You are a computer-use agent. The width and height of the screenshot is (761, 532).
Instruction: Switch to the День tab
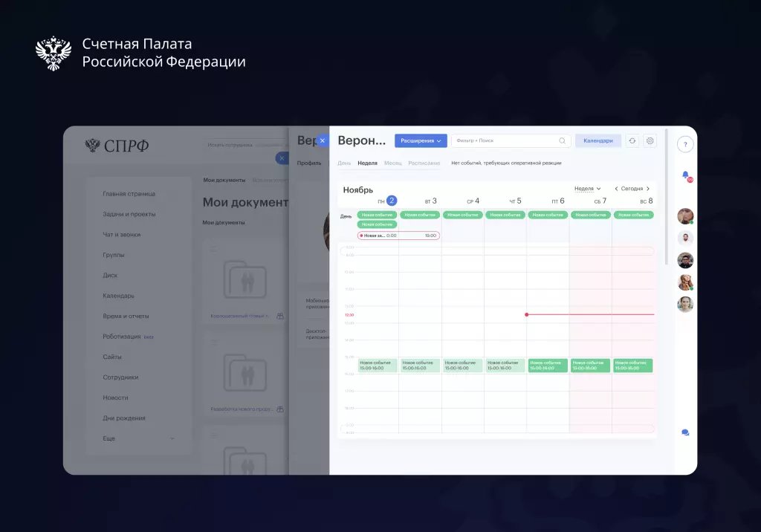[x=344, y=163]
